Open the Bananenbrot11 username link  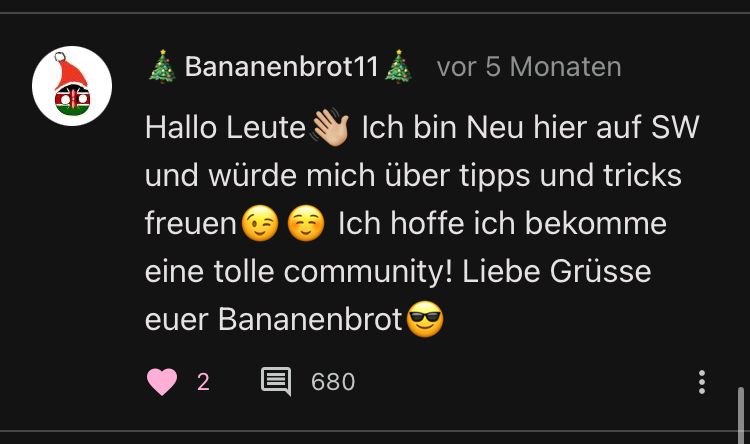tap(281, 67)
